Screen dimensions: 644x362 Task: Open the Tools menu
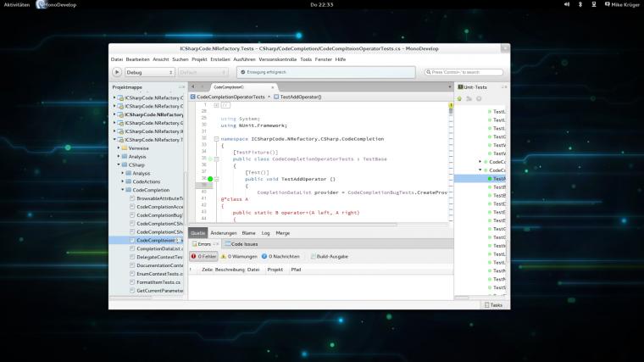click(306, 59)
